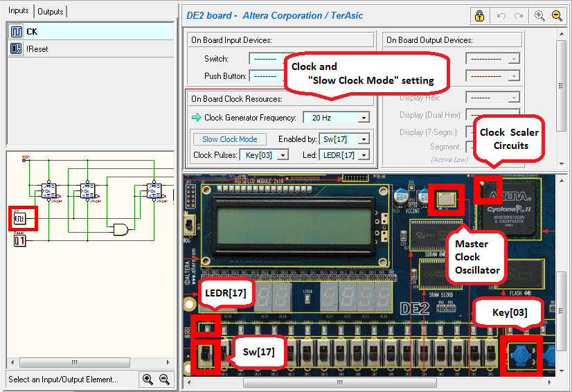572x392 pixels.
Task: Select the clock source symbol in schematic
Action: pyautogui.click(x=19, y=219)
